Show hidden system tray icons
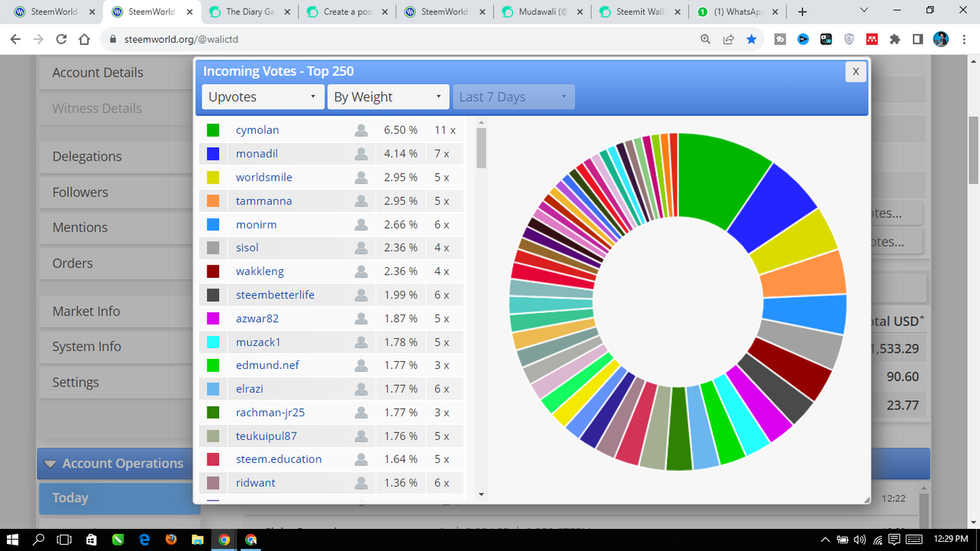 tap(826, 540)
